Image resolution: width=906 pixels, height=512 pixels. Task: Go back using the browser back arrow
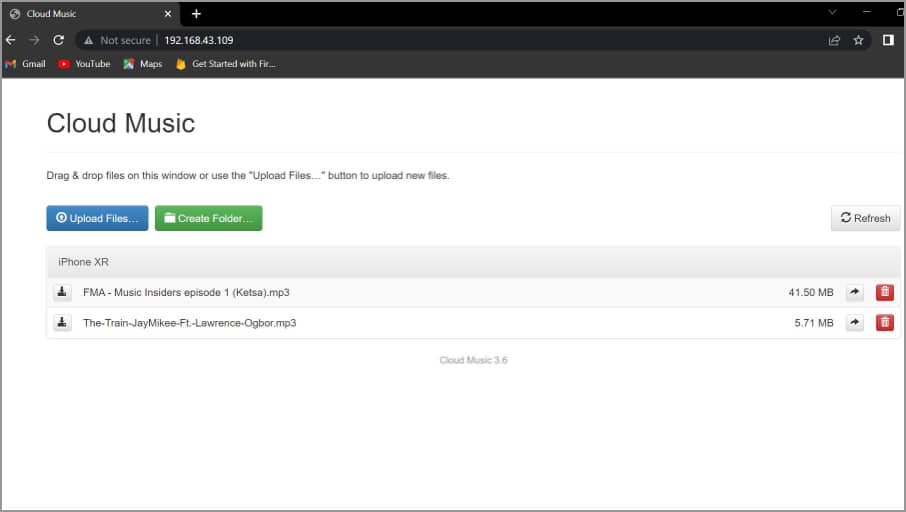pyautogui.click(x=11, y=40)
